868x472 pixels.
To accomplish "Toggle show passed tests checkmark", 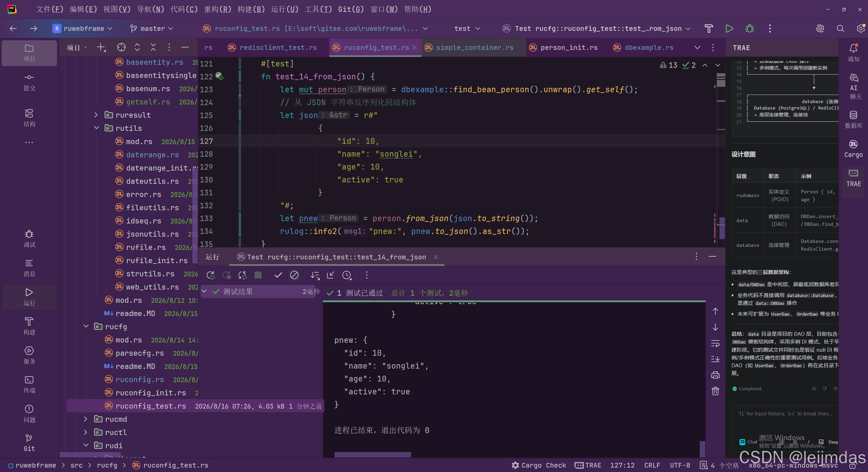I will tap(278, 275).
